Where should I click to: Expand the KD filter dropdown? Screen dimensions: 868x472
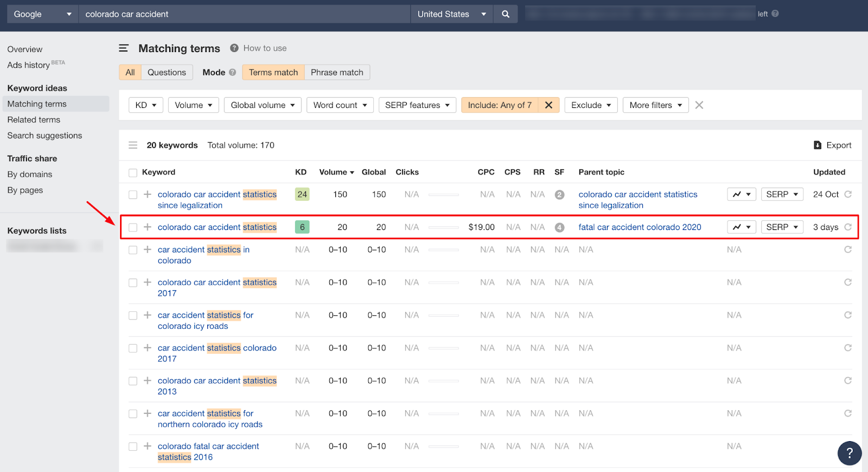pyautogui.click(x=146, y=105)
